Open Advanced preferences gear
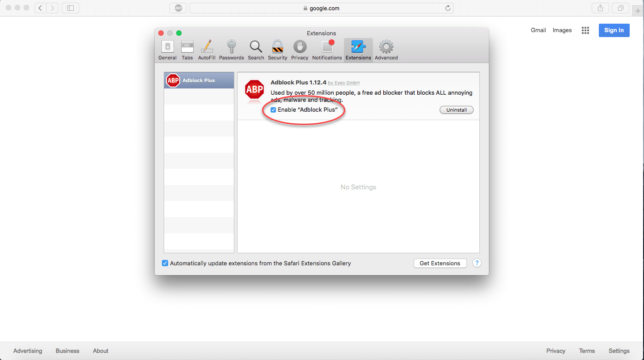Screen dimensions: 644x360 tap(386, 50)
